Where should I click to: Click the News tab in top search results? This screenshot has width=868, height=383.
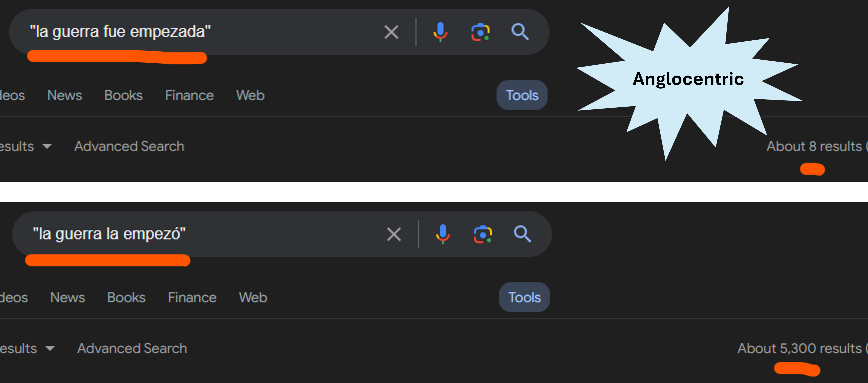click(62, 96)
